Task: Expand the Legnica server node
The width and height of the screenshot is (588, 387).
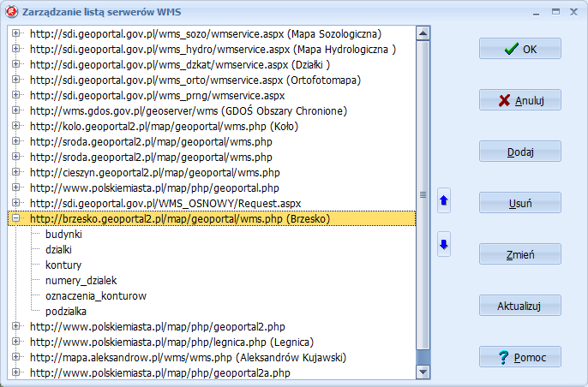Action: point(15,342)
